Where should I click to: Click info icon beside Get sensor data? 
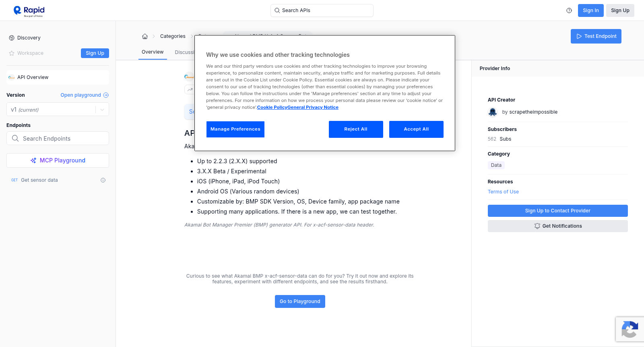point(103,180)
